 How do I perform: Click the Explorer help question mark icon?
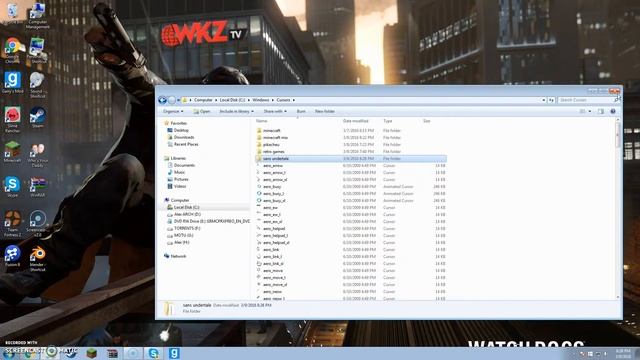coord(613,111)
